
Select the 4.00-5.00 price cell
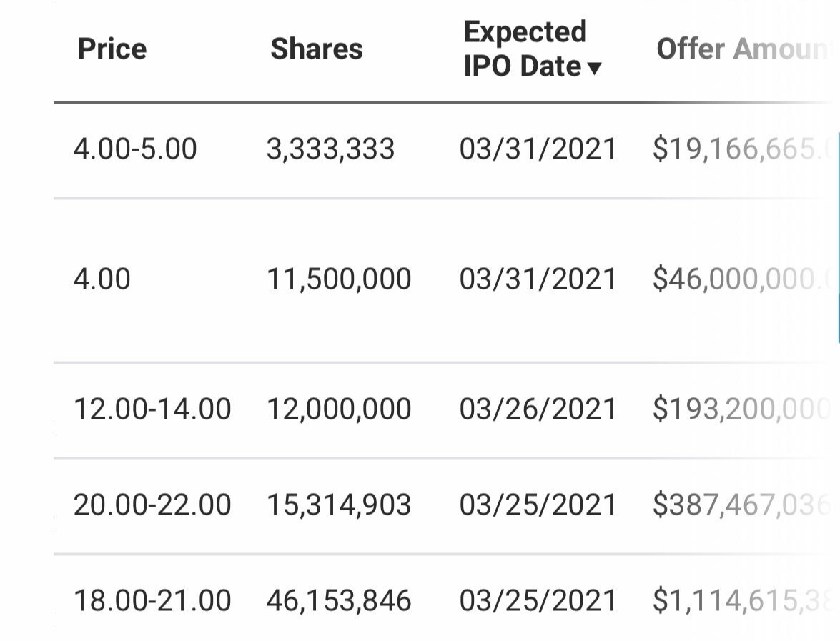pos(135,149)
